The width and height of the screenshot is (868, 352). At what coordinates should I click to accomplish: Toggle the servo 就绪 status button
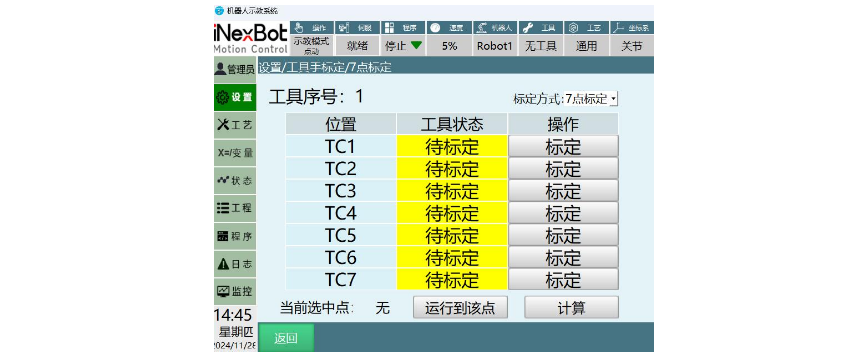357,46
